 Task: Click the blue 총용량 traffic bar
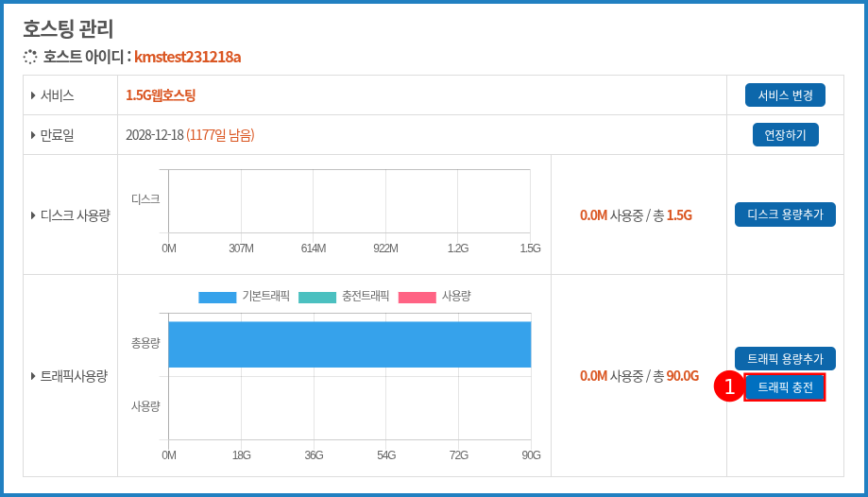pyautogui.click(x=349, y=344)
